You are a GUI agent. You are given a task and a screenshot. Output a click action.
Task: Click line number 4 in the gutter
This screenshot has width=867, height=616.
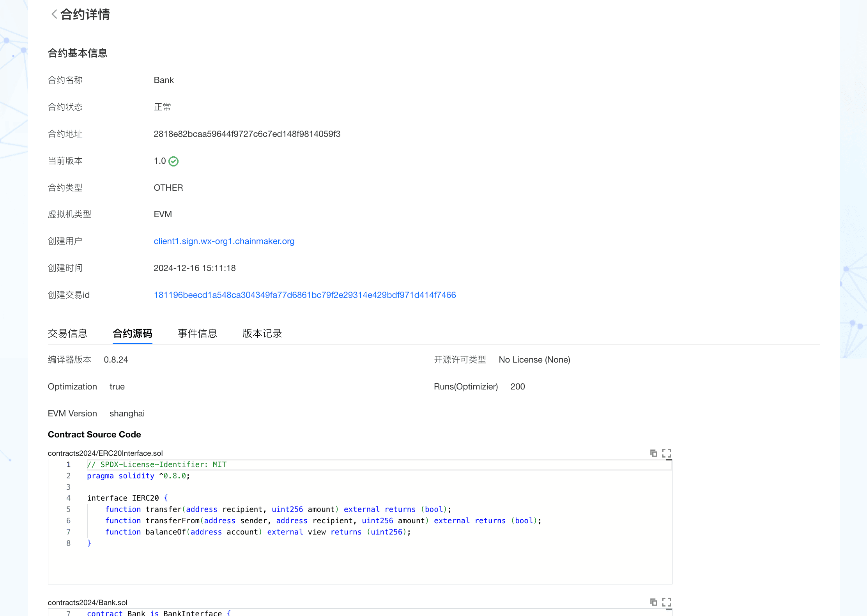(x=69, y=498)
